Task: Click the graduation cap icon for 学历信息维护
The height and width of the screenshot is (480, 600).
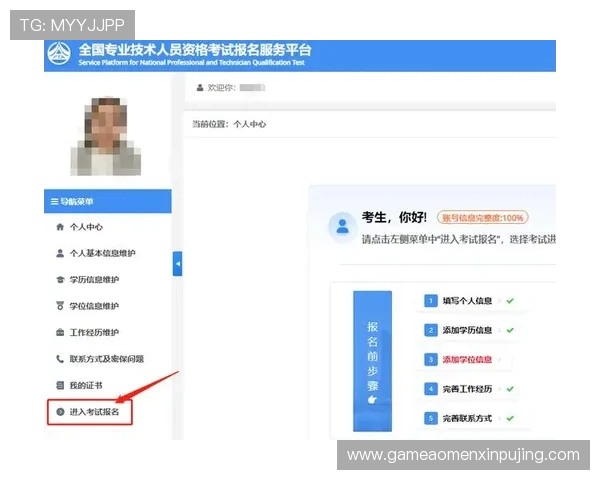Action: click(60, 279)
